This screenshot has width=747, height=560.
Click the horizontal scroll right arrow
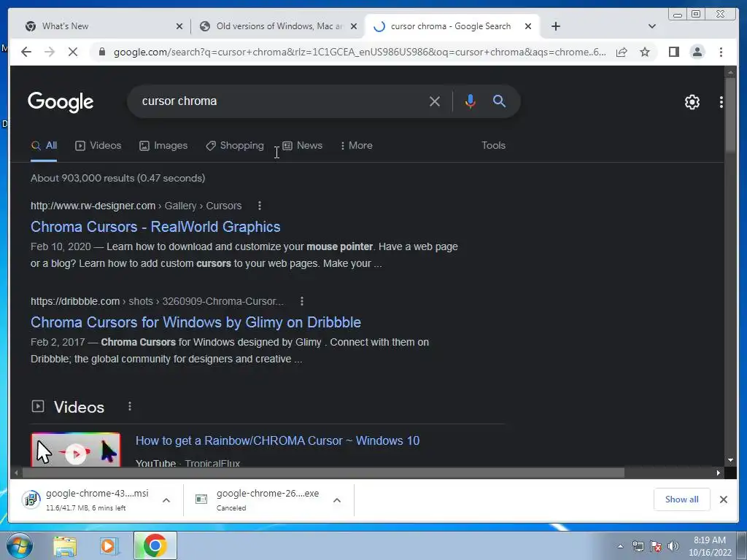[719, 472]
